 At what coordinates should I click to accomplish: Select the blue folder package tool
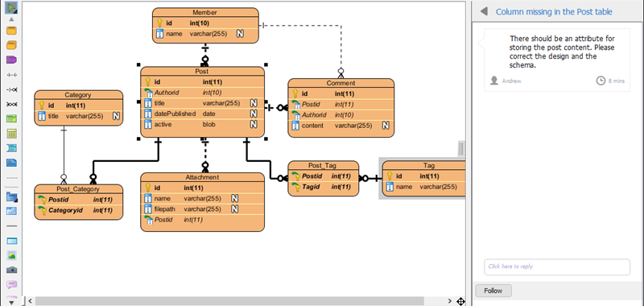click(x=12, y=196)
